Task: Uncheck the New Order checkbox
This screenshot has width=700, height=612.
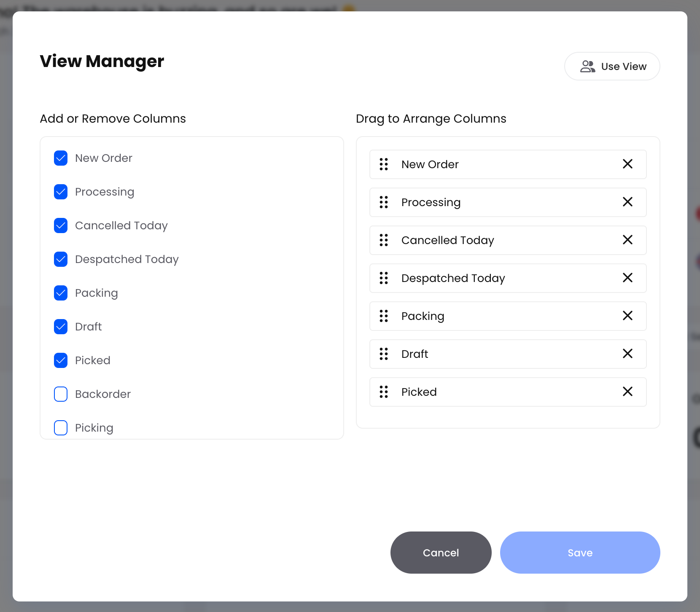Action: pyautogui.click(x=61, y=158)
